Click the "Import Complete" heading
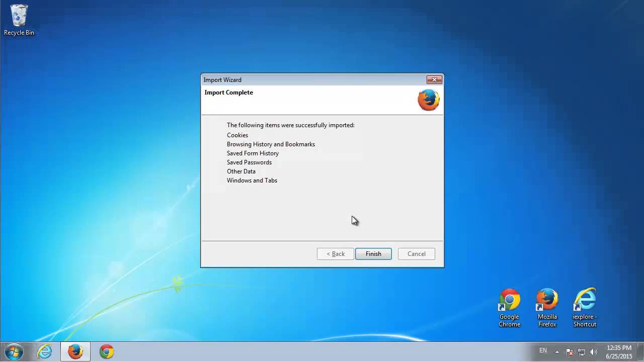The image size is (644, 362). pyautogui.click(x=229, y=93)
